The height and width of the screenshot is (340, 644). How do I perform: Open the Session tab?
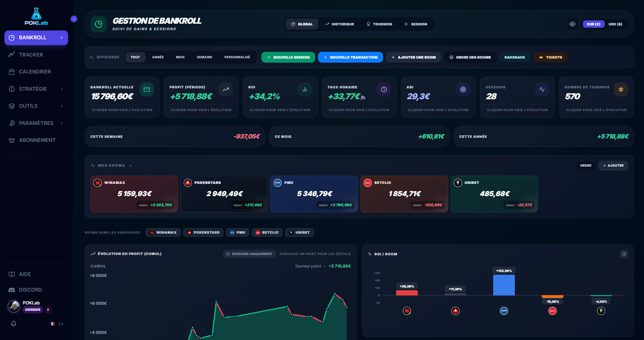click(x=416, y=24)
